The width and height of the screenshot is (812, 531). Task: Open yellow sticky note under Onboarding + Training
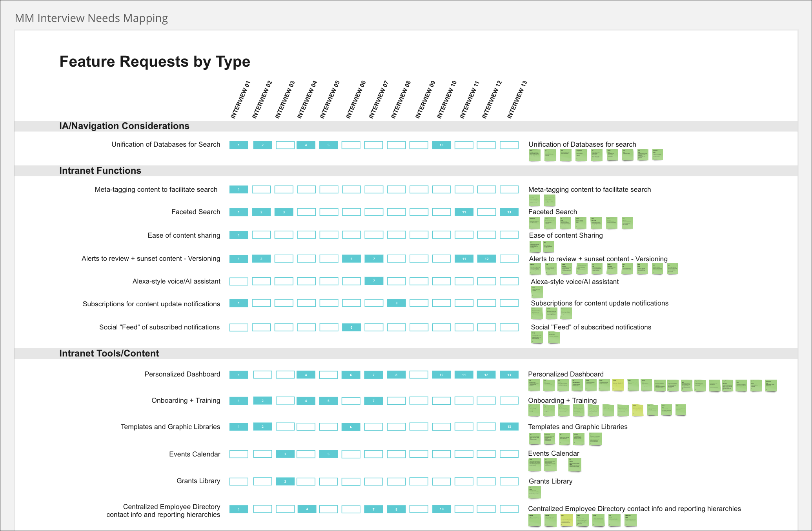[x=637, y=410]
